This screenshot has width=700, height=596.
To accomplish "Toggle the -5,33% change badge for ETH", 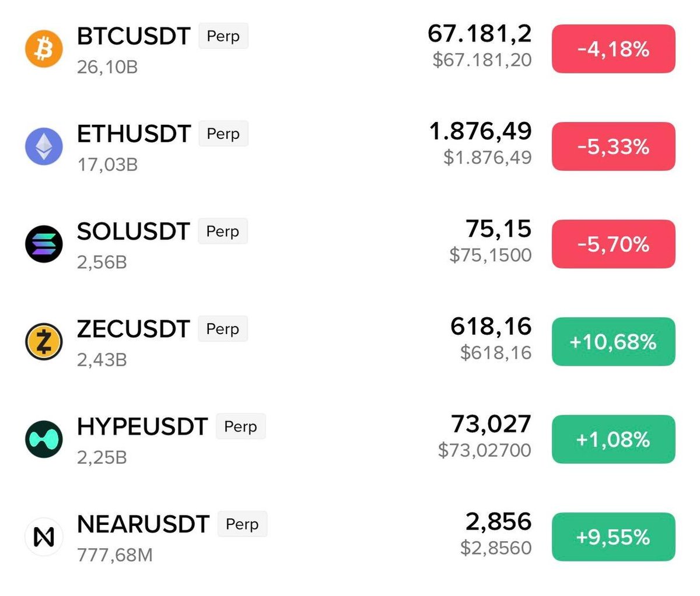I will tap(613, 146).
